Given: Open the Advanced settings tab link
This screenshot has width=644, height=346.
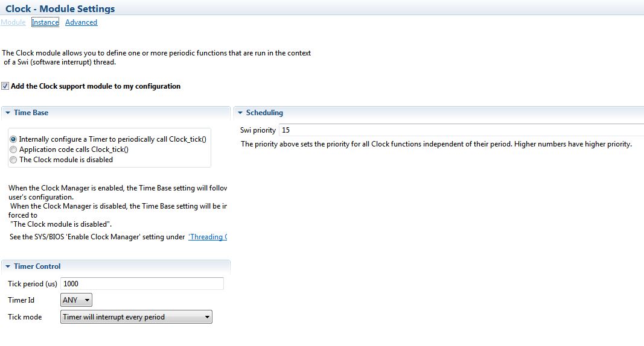Looking at the screenshot, I should click(x=81, y=22).
